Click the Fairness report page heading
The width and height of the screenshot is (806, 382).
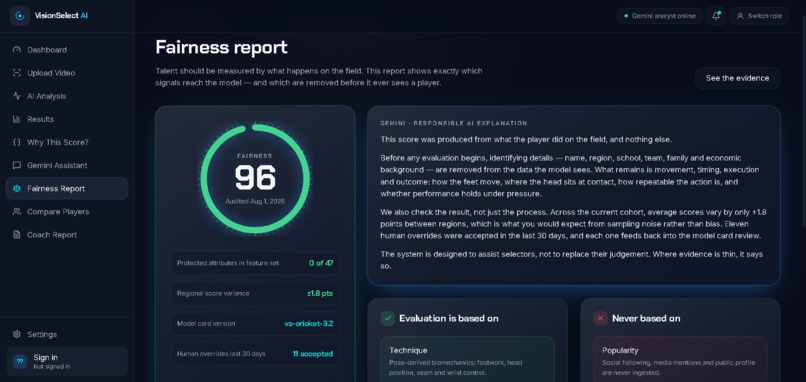pos(221,47)
